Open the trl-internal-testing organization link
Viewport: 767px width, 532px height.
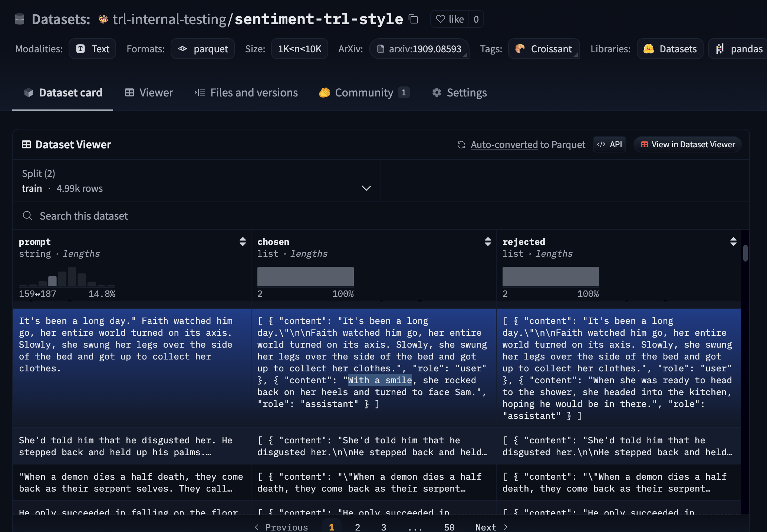169,19
